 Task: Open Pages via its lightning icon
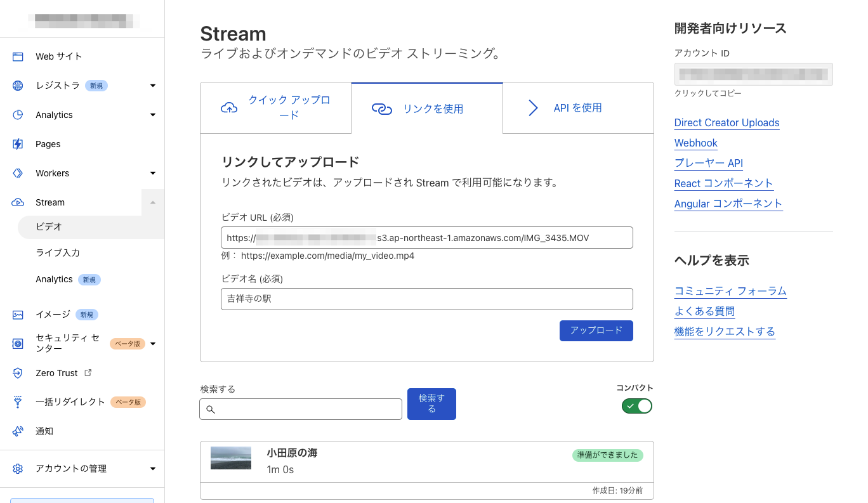[x=18, y=143]
